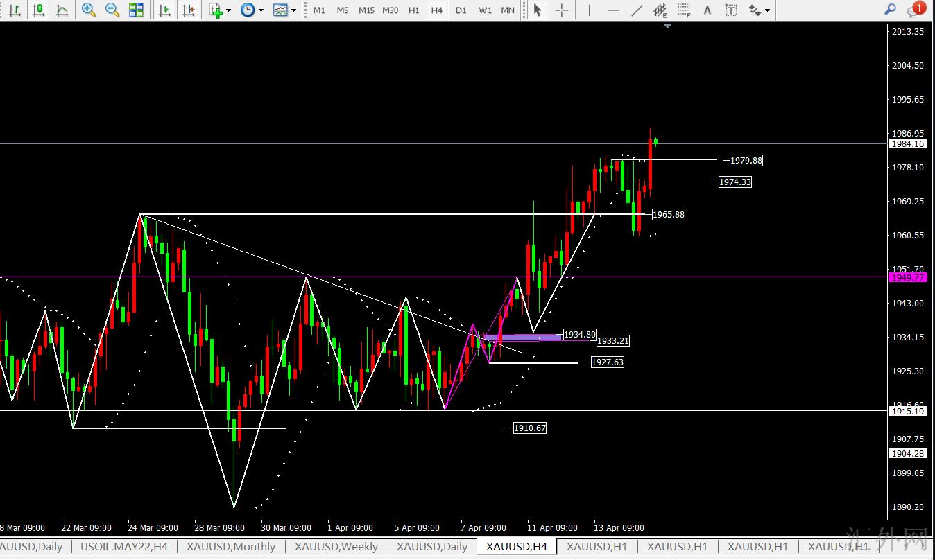Switch chart to candlestick display

38,10
